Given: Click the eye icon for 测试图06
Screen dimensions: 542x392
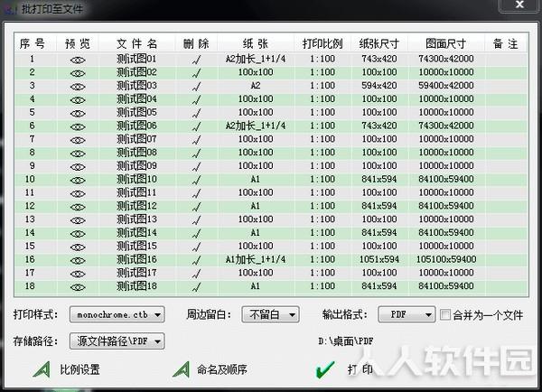Looking at the screenshot, I should 78,126.
